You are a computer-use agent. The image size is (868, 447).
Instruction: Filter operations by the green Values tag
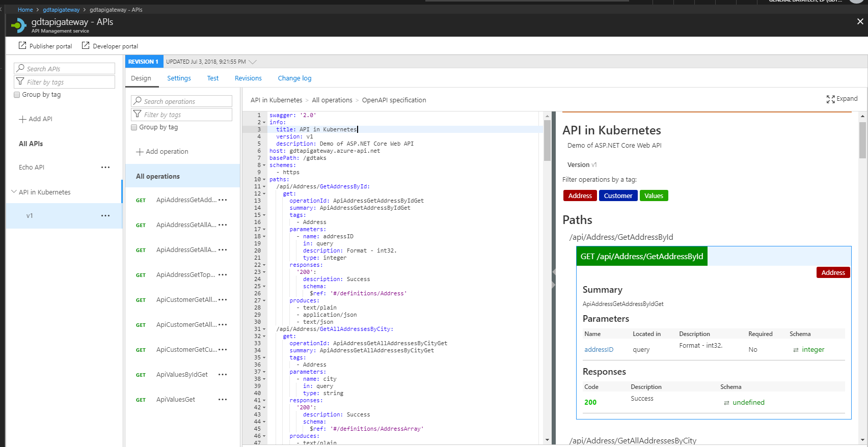pyautogui.click(x=654, y=195)
